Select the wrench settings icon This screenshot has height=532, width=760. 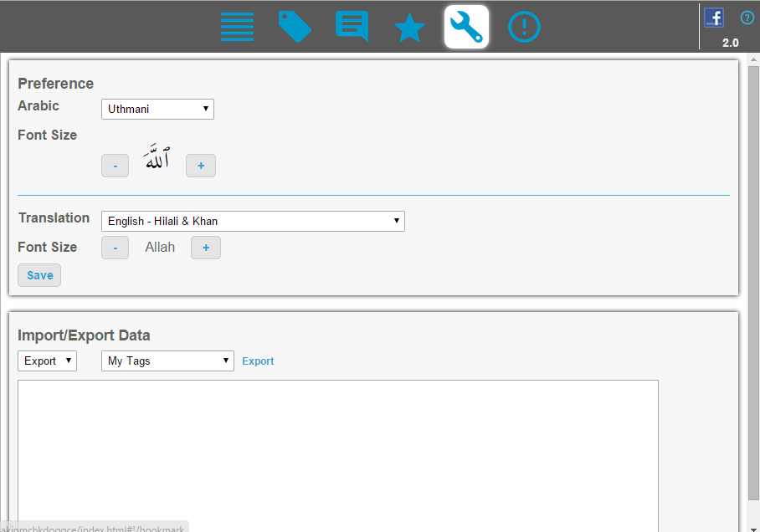pyautogui.click(x=466, y=27)
